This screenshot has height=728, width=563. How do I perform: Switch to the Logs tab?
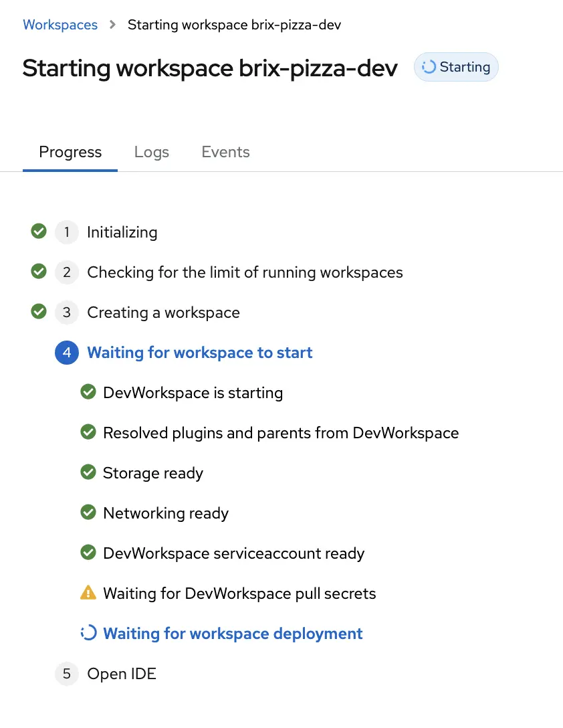tap(151, 153)
